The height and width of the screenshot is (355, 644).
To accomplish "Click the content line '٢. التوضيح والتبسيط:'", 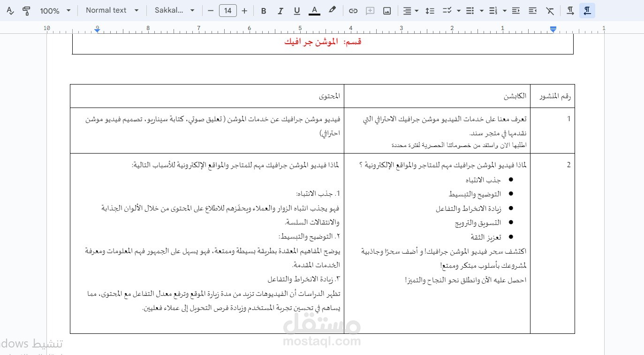I will point(309,236).
